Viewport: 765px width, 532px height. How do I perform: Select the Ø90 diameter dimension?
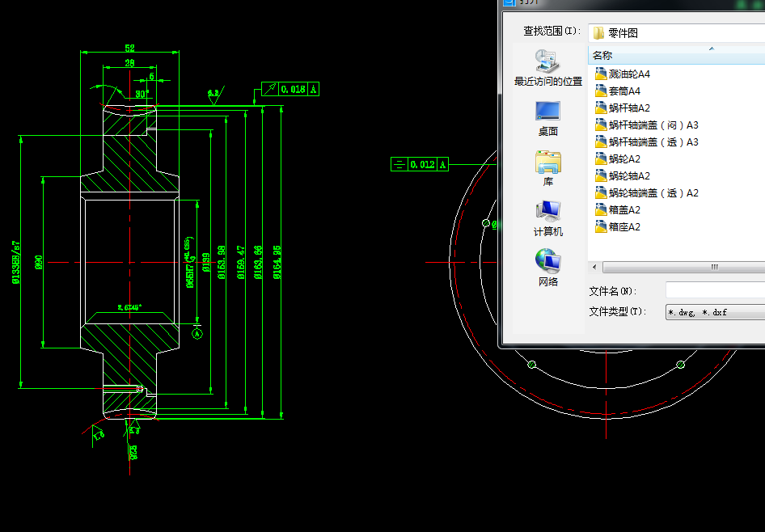tap(39, 262)
